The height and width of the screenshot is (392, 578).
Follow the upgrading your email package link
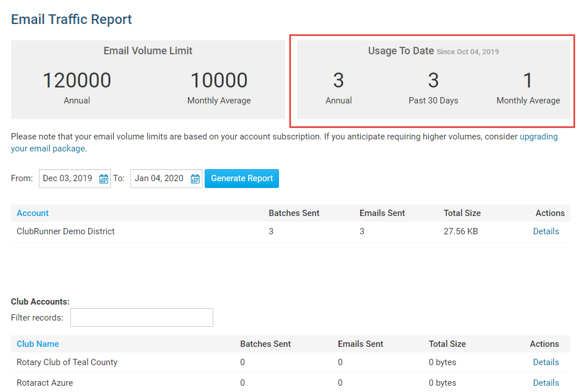538,137
